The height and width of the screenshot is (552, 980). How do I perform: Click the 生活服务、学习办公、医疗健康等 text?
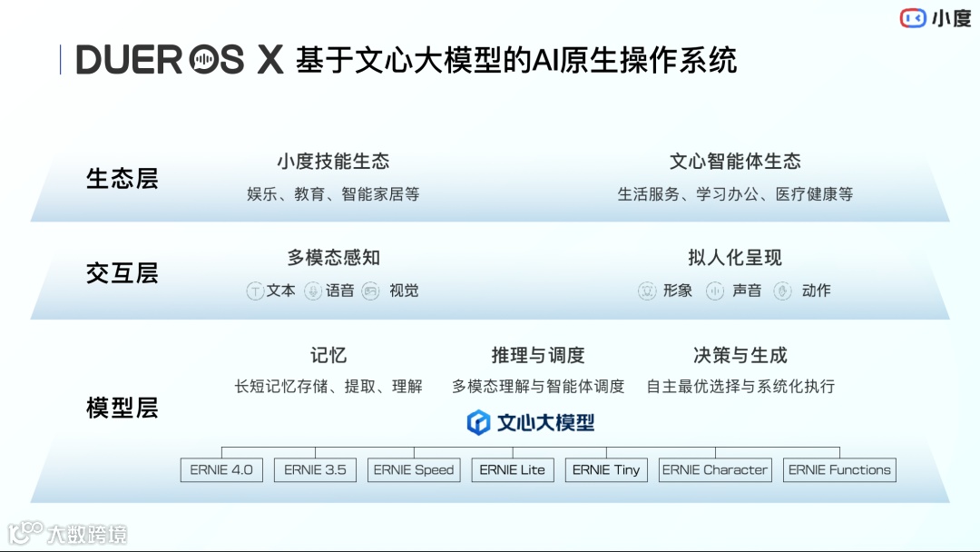[735, 193]
